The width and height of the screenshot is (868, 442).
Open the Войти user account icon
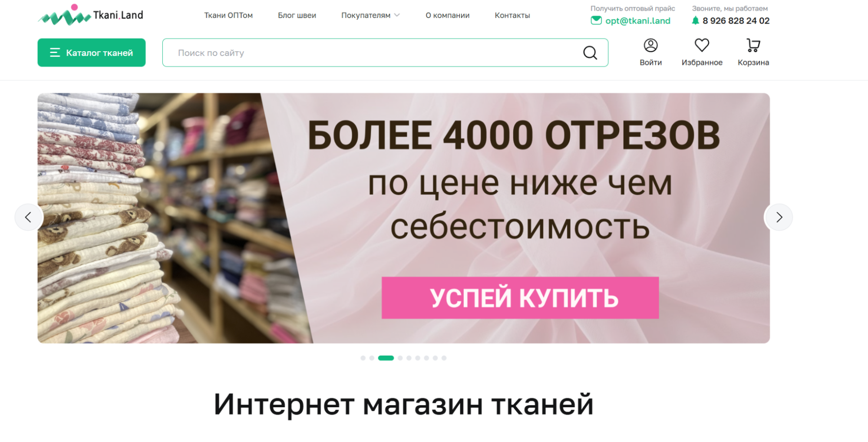650,45
